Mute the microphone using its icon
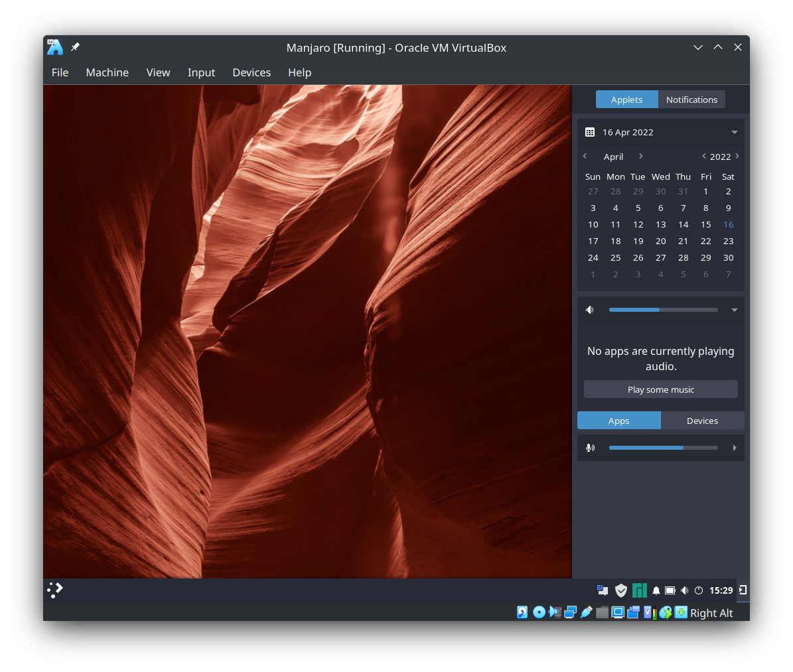 590,448
